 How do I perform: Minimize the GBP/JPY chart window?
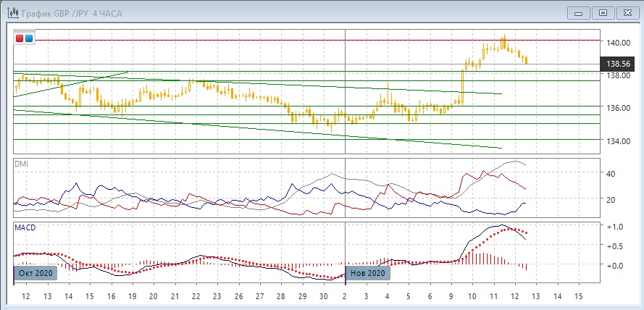(577, 12)
